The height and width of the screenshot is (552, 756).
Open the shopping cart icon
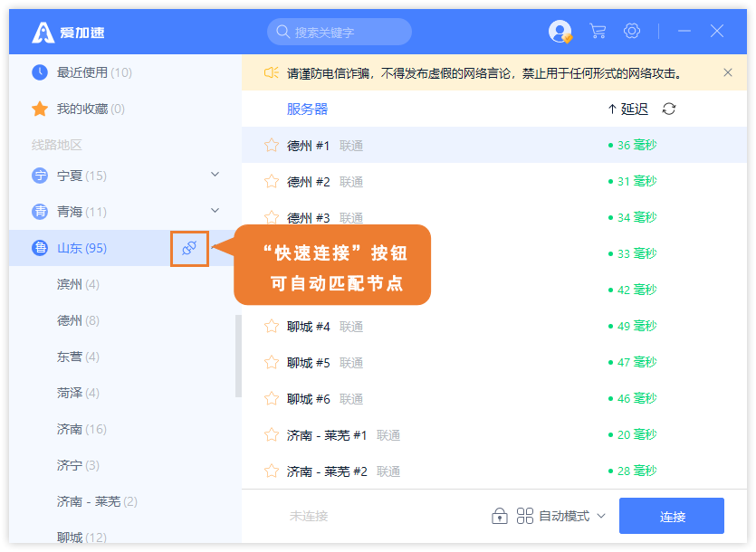pyautogui.click(x=598, y=32)
